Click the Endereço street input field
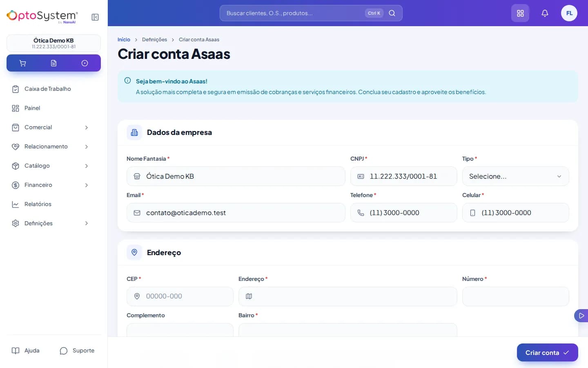Image resolution: width=588 pixels, height=368 pixels. [x=347, y=296]
